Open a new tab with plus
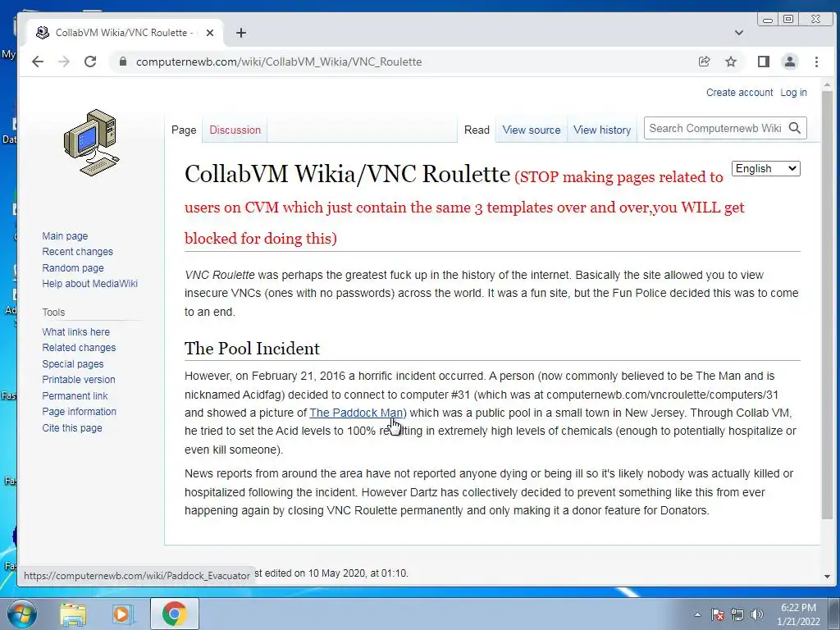Image resolution: width=840 pixels, height=630 pixels. tap(241, 33)
